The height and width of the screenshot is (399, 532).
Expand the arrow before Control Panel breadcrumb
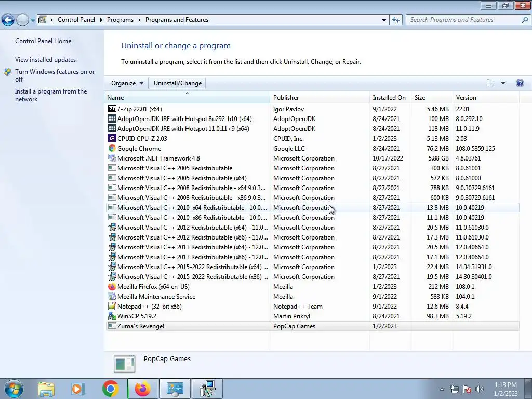tap(52, 20)
